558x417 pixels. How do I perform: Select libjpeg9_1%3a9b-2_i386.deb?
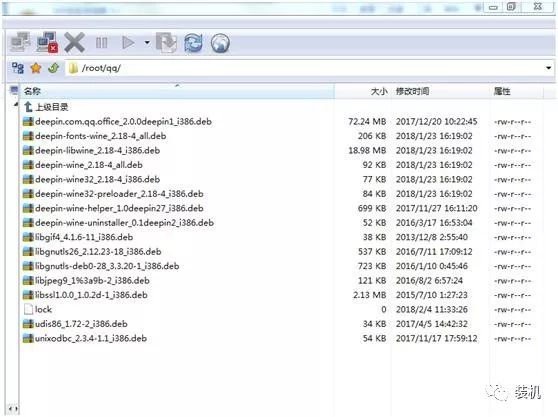[92, 280]
